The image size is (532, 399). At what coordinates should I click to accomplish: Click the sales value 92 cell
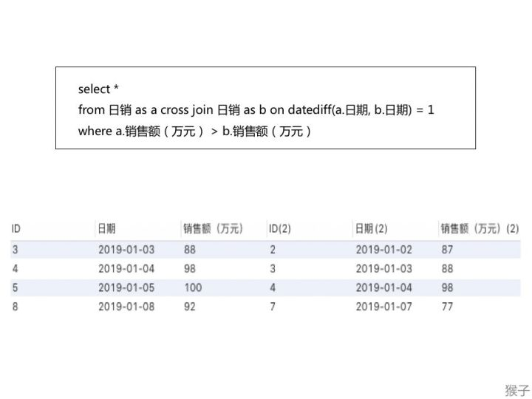[190, 307]
